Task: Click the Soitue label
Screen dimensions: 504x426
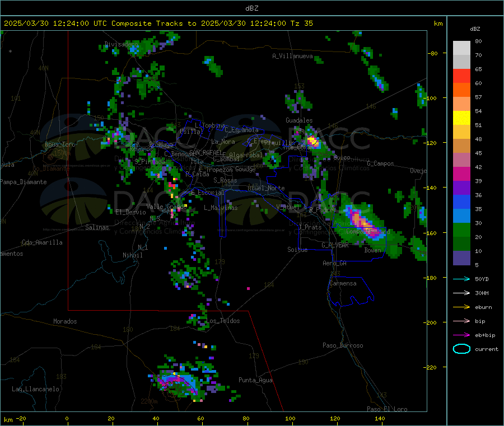Action: (297, 250)
